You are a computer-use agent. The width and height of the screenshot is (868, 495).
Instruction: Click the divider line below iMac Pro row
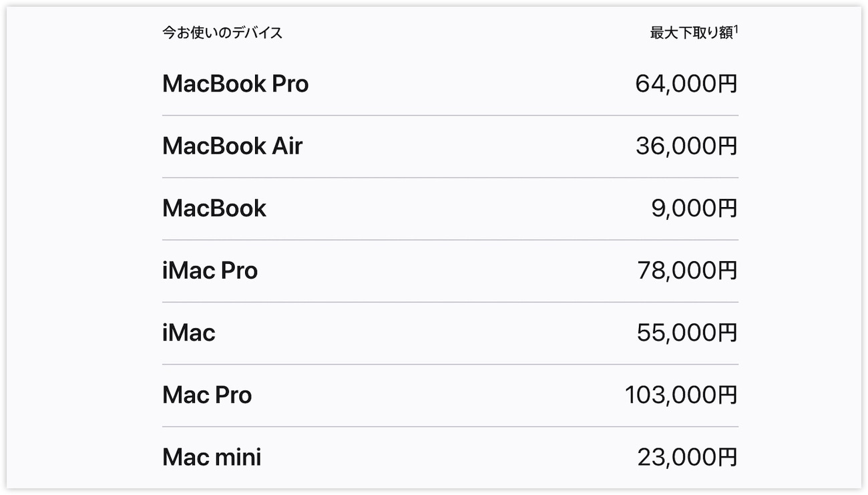[450, 302]
